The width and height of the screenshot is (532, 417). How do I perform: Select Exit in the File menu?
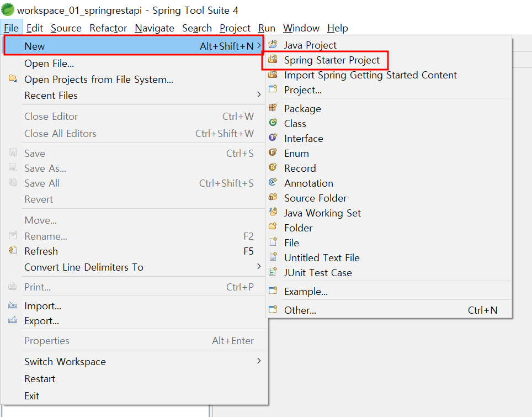(x=134, y=395)
